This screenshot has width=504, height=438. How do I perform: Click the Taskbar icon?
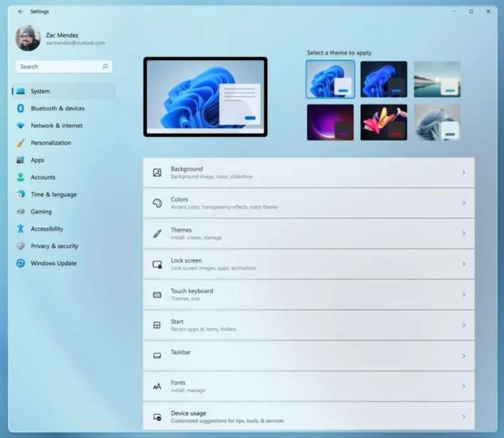point(157,356)
